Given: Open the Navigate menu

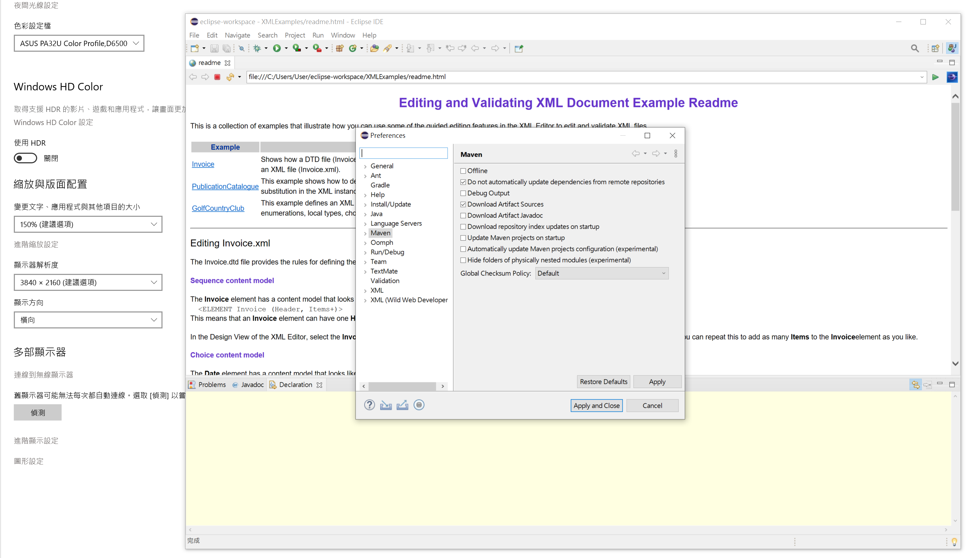Looking at the screenshot, I should click(x=238, y=35).
